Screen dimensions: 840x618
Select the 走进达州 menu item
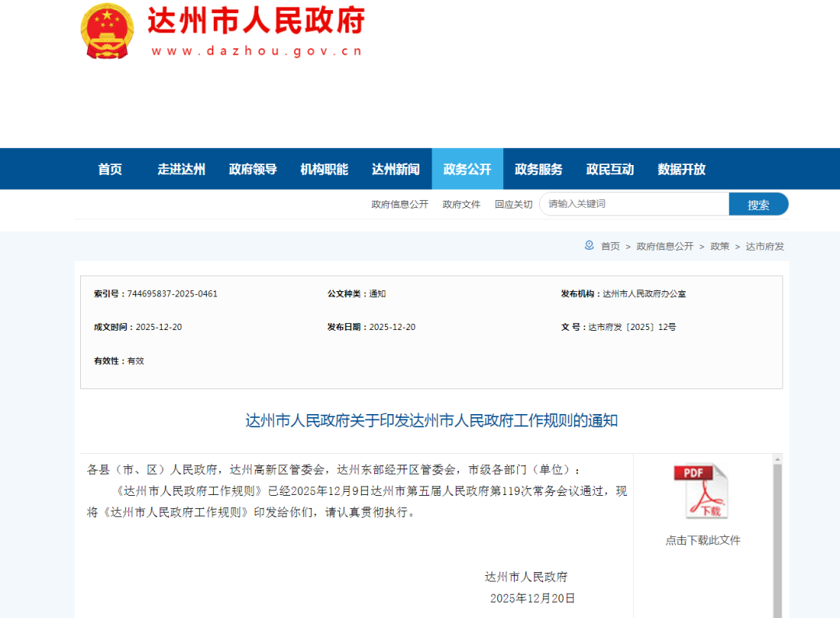pyautogui.click(x=181, y=169)
